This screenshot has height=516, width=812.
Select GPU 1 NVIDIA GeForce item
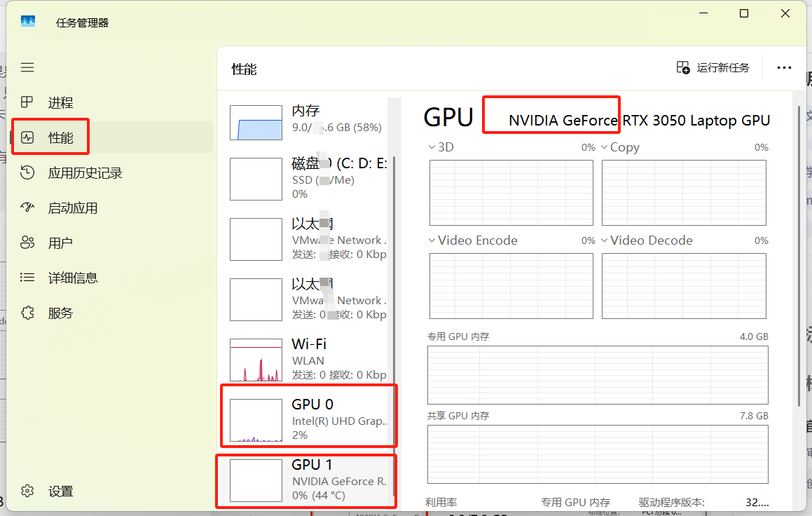(x=309, y=480)
